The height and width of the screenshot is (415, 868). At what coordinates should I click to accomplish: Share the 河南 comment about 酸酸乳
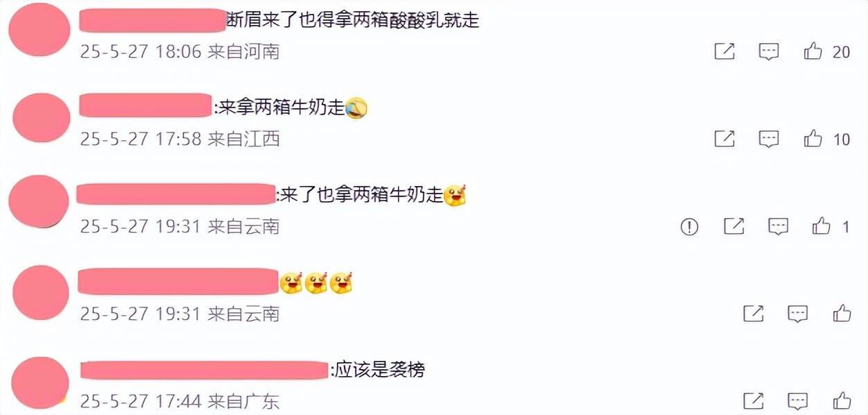[724, 51]
